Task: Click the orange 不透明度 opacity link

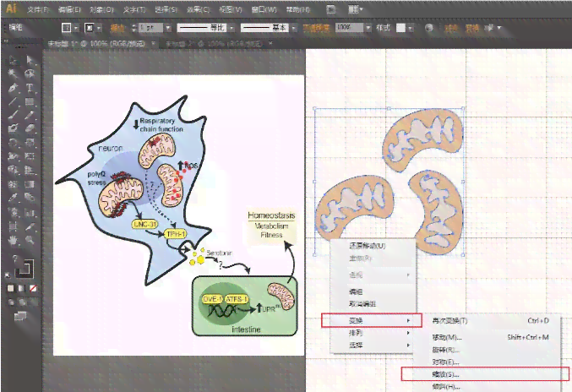Action: click(316, 28)
